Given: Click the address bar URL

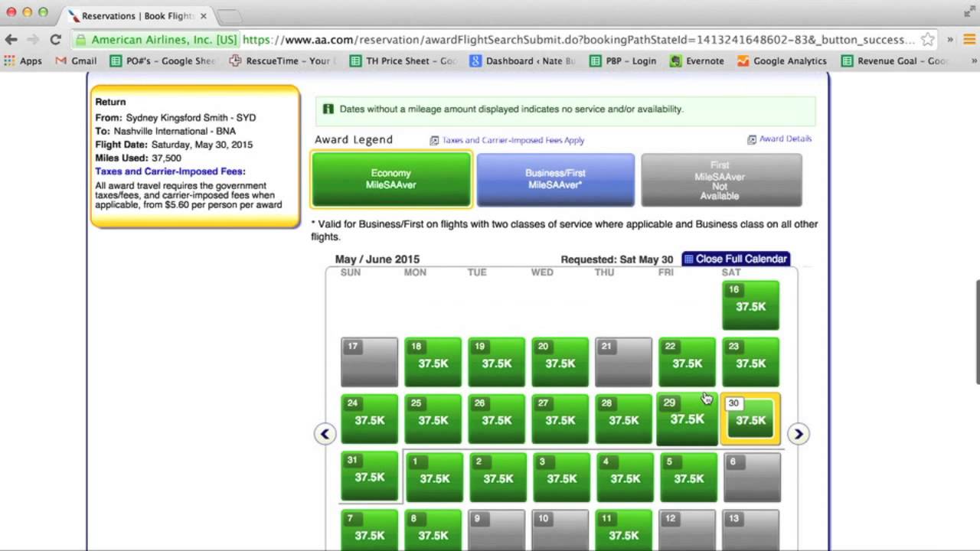Looking at the screenshot, I should click(579, 40).
